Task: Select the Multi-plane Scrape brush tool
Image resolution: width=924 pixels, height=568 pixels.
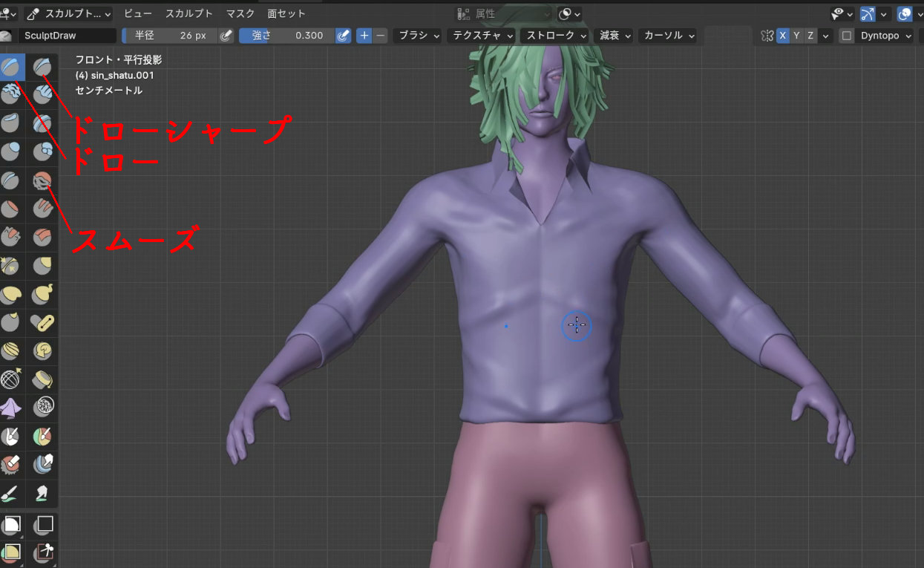Action: [42, 237]
